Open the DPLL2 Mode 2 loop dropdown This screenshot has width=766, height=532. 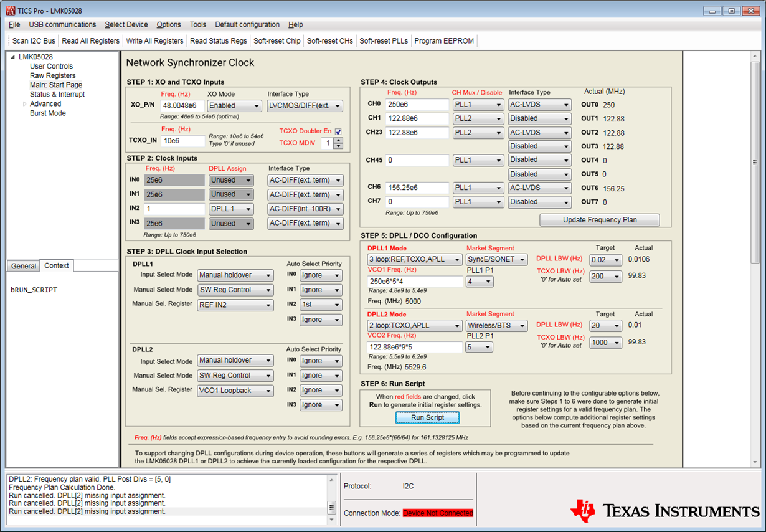(x=415, y=325)
